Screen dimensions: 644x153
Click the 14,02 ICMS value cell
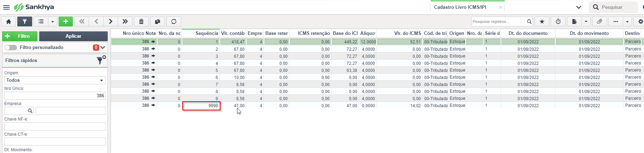(x=399, y=106)
